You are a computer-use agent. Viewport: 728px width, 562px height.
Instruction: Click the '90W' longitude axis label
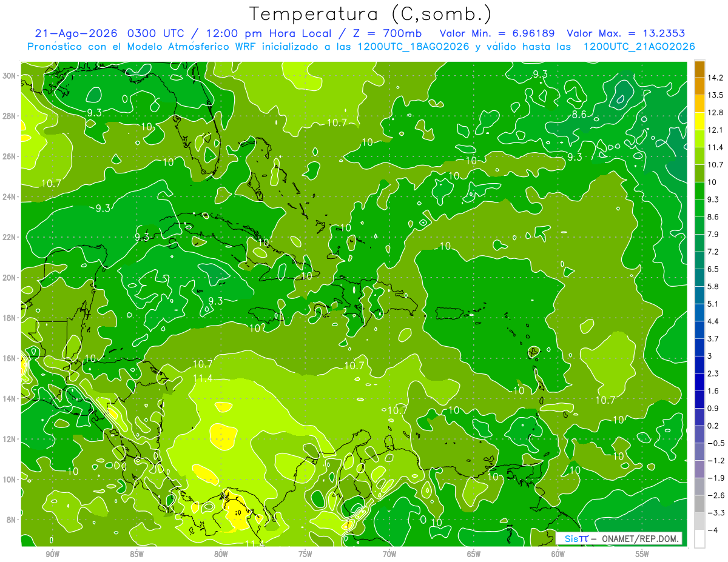52,554
